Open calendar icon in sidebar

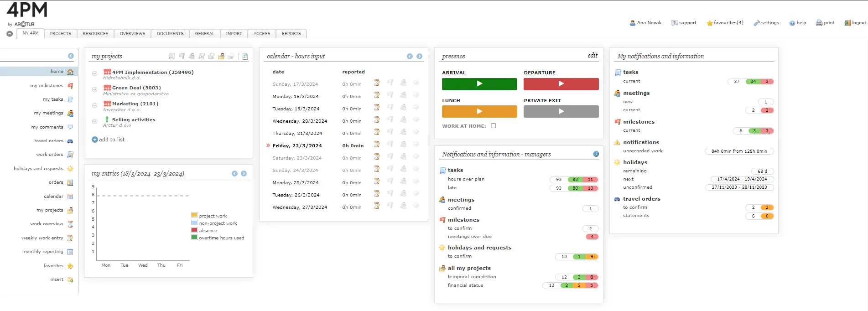pyautogui.click(x=70, y=197)
